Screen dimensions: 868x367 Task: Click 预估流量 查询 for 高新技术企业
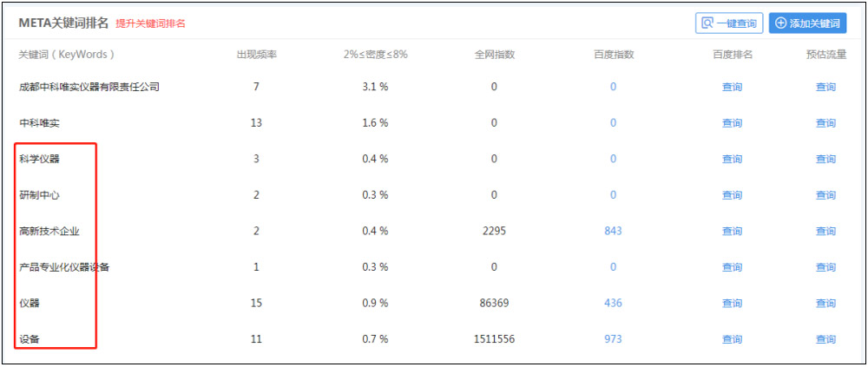click(x=825, y=231)
